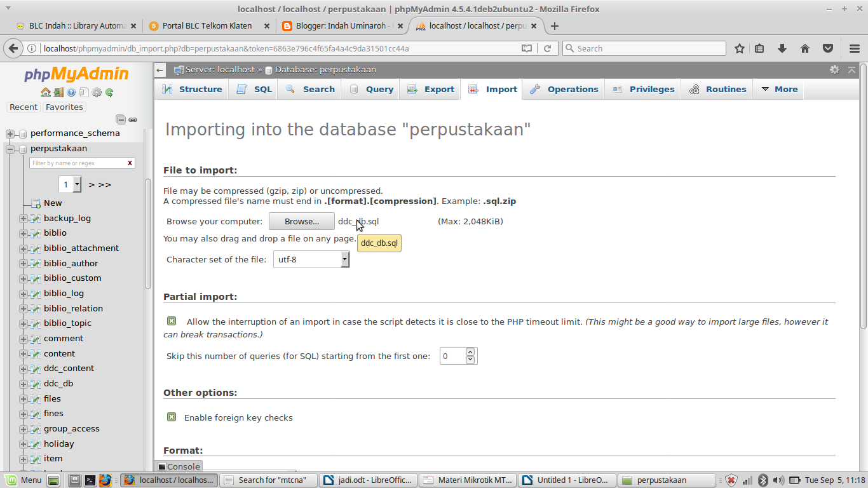The image size is (868, 488).
Task: Open the page number dropdown in navigation
Action: pyautogui.click(x=70, y=185)
